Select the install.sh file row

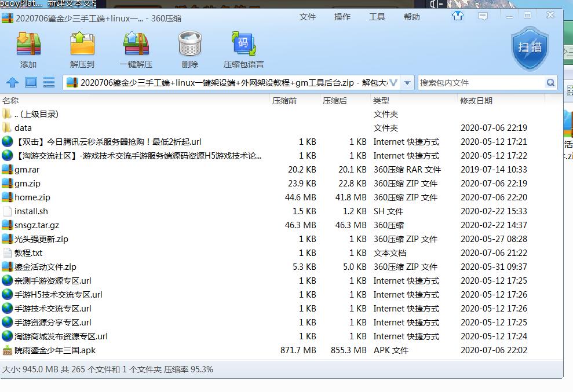point(31,211)
